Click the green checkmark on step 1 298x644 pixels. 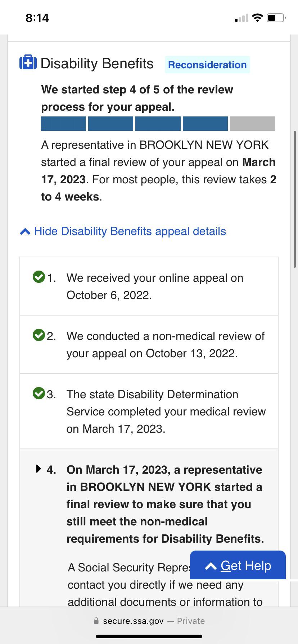tap(39, 278)
